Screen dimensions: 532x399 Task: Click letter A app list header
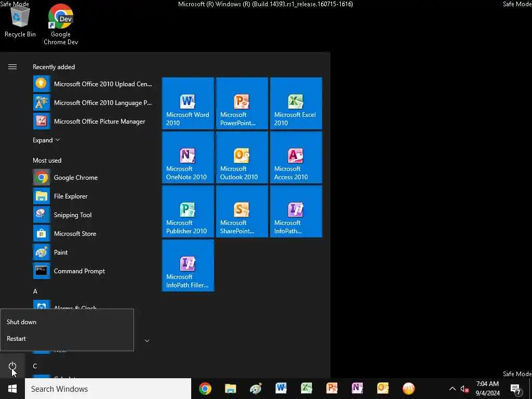point(35,291)
